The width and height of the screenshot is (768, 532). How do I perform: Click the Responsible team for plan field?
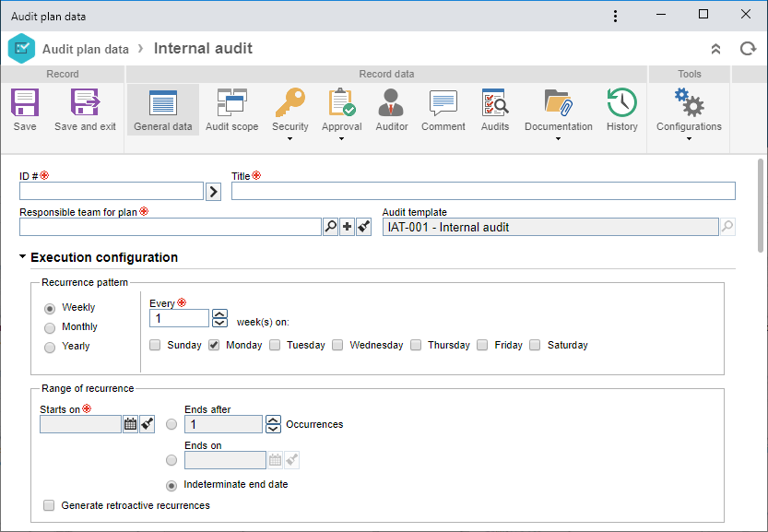point(171,227)
